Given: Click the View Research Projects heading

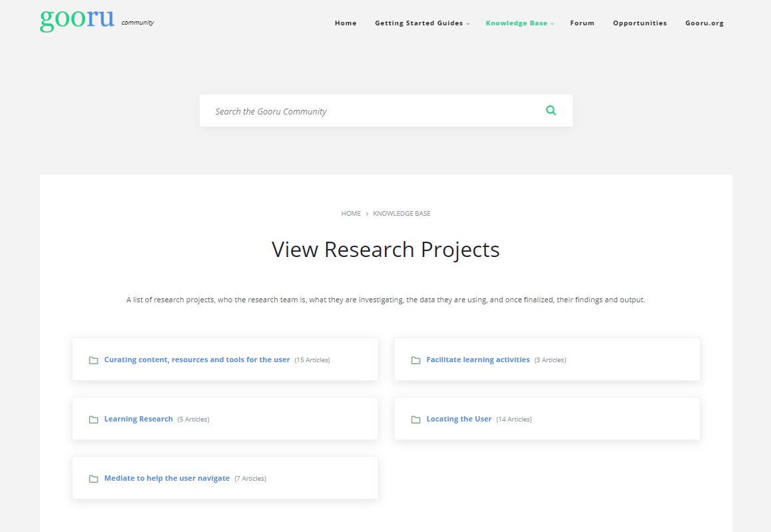Looking at the screenshot, I should pos(385,250).
